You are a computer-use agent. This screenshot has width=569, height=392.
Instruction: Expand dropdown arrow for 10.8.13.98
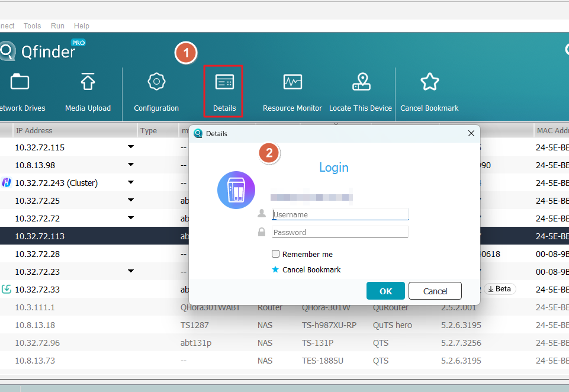(x=131, y=165)
